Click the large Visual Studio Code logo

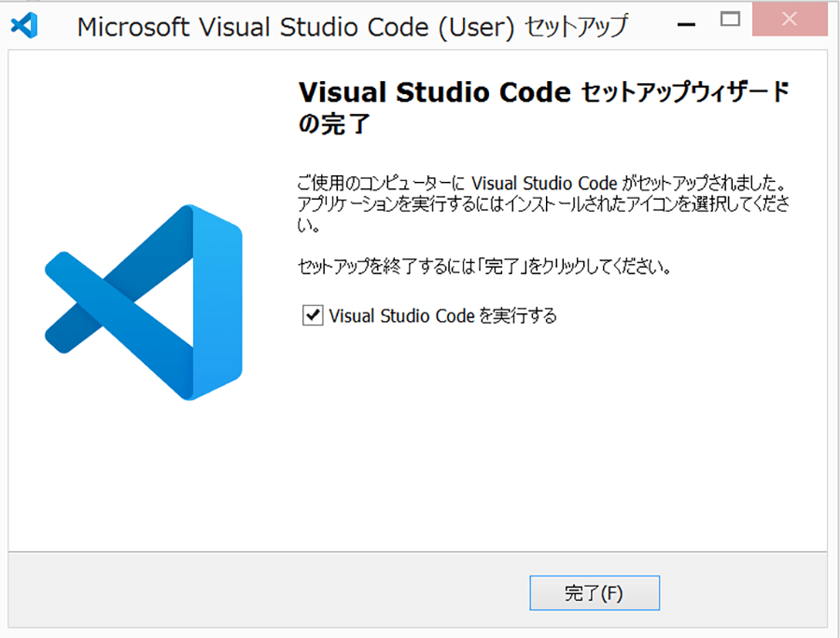[x=144, y=302]
